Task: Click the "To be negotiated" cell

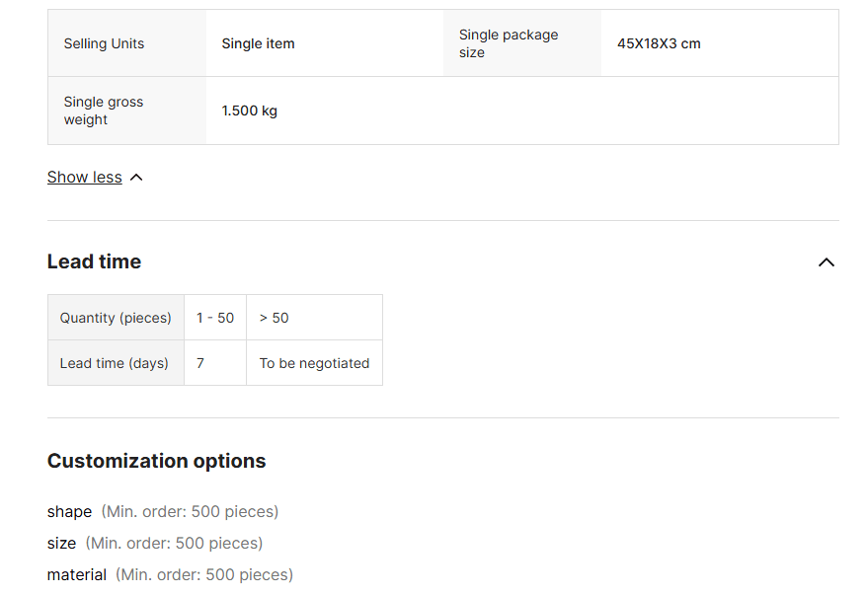Action: coord(314,363)
